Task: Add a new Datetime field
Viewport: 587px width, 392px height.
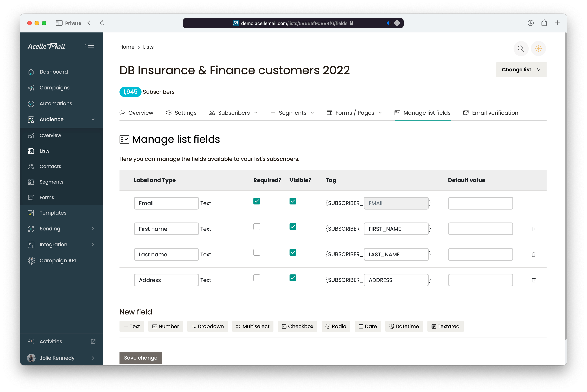Action: (404, 326)
